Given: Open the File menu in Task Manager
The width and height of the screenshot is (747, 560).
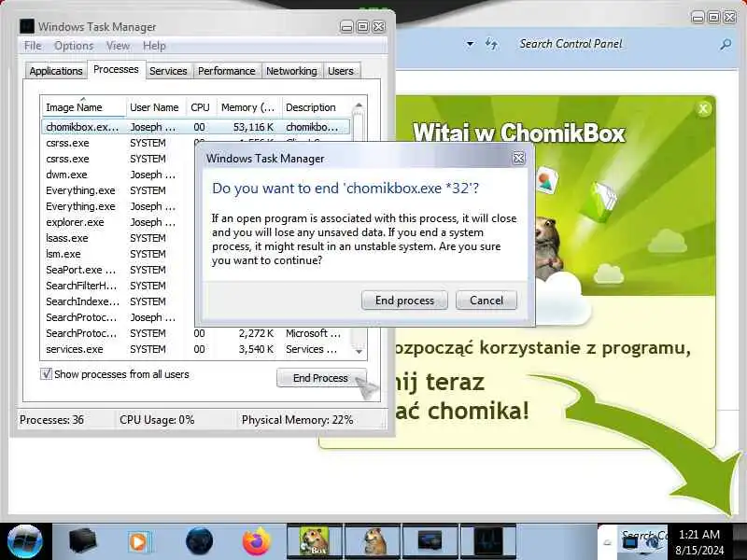Looking at the screenshot, I should [x=33, y=46].
